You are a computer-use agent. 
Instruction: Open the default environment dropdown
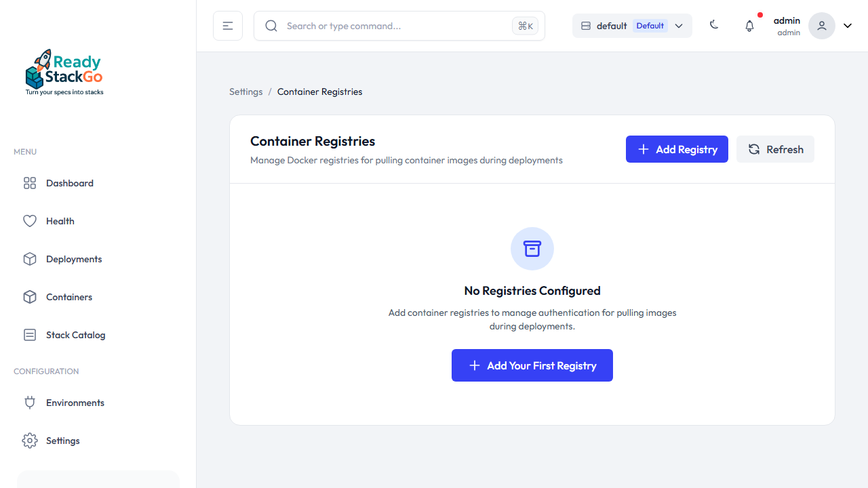[632, 26]
